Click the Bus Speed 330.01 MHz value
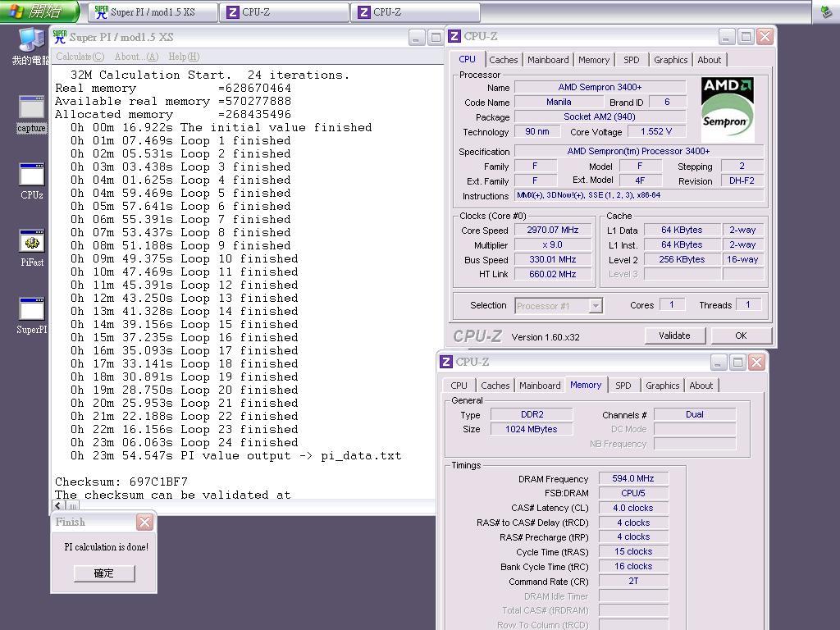The image size is (840, 630). pyautogui.click(x=552, y=259)
